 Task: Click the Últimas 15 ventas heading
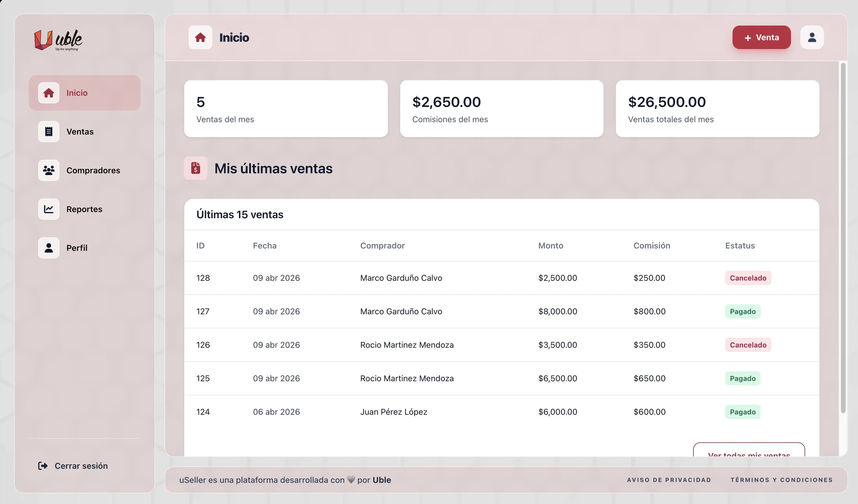pos(240,215)
